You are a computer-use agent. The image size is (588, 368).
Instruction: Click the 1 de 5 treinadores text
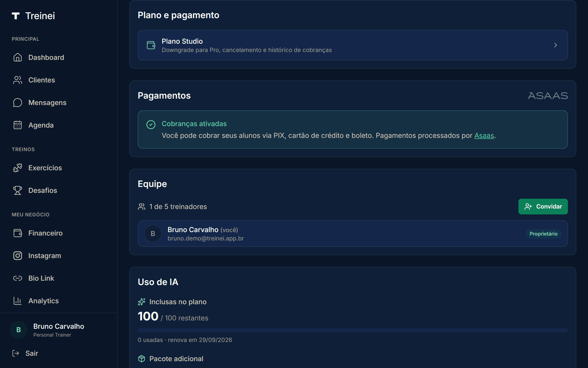[x=178, y=207]
